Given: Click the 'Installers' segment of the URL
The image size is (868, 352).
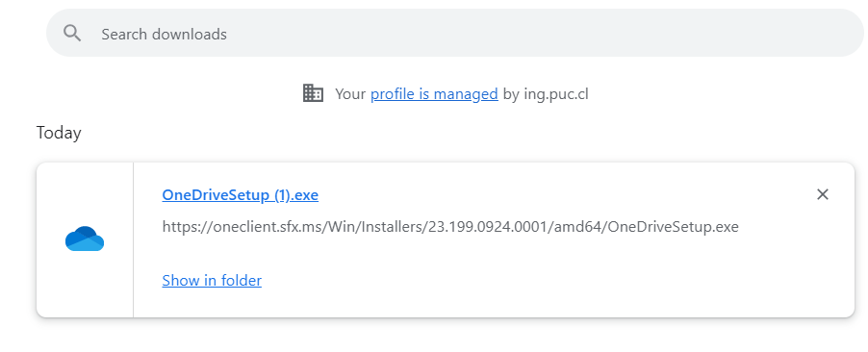Looking at the screenshot, I should (393, 227).
